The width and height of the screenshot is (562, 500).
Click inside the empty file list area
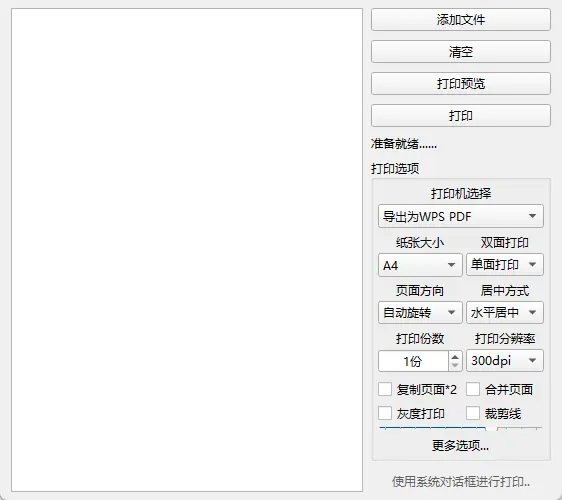point(187,250)
